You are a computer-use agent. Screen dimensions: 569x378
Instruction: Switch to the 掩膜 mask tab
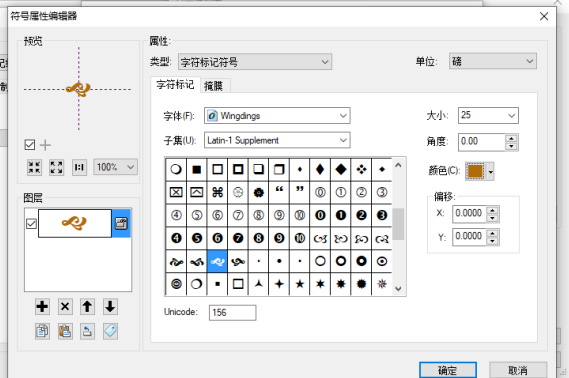213,86
